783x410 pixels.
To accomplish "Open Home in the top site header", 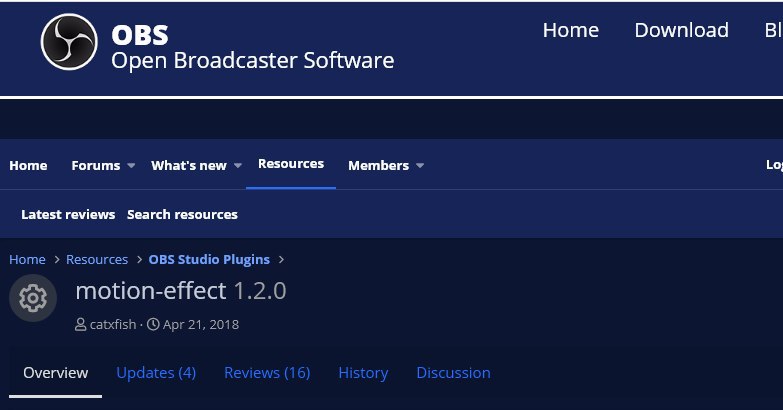I will pos(571,30).
